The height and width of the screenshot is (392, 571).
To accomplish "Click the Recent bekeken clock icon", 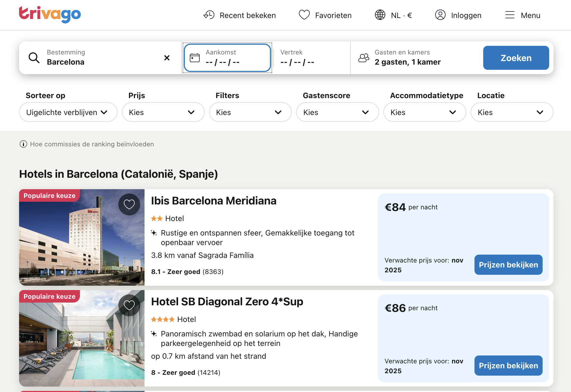I will [x=209, y=15].
